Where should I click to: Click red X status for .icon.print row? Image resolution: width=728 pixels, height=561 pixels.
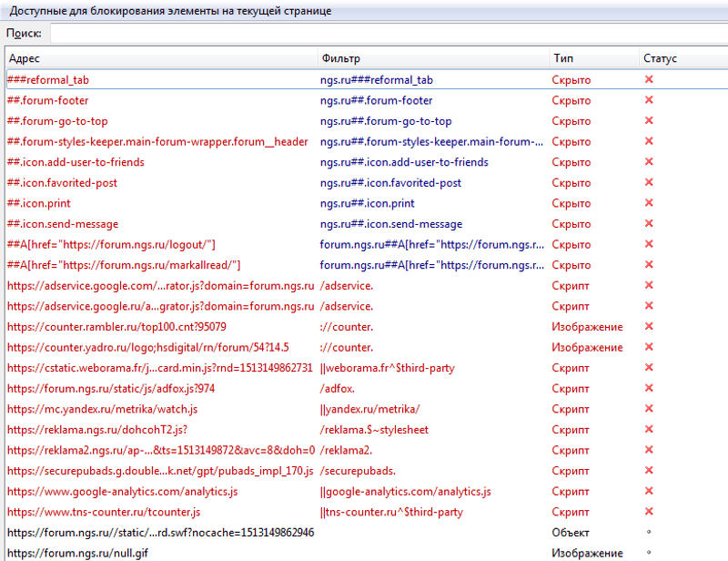[x=649, y=203]
